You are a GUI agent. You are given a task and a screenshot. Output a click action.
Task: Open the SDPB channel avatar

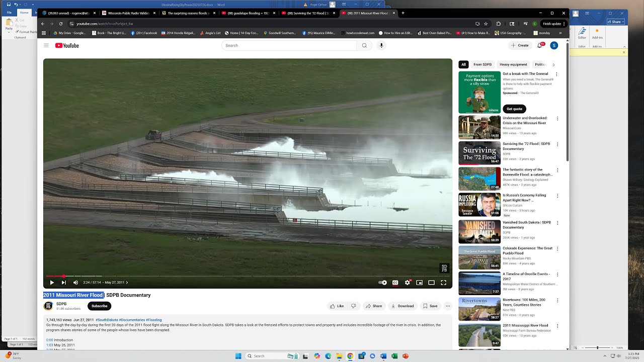pyautogui.click(x=48, y=306)
